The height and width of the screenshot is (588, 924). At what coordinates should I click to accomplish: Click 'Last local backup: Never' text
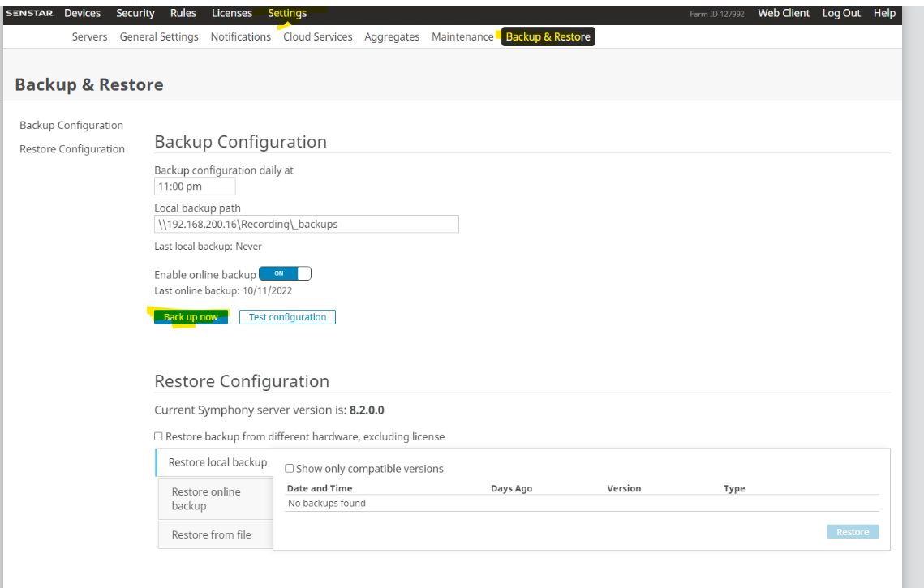click(x=208, y=247)
